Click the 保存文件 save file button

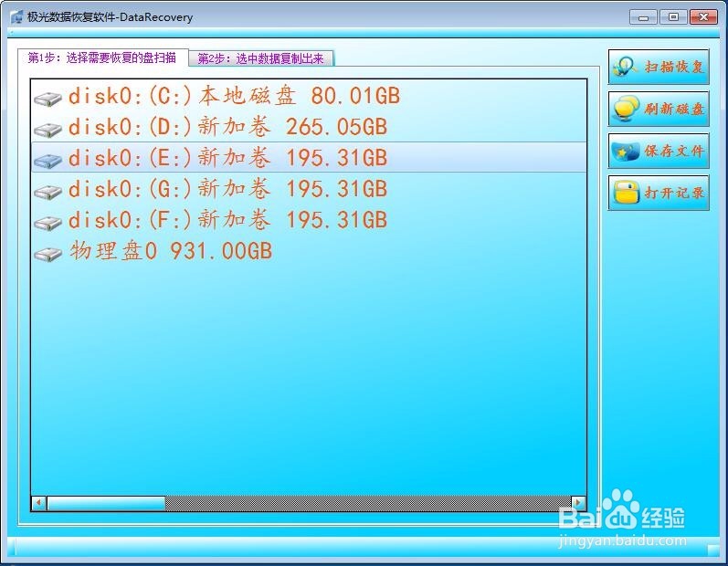click(x=659, y=151)
